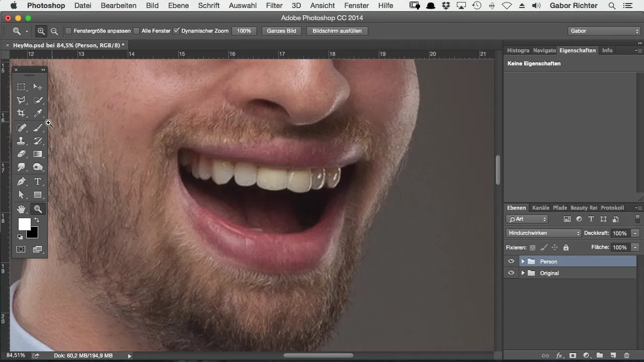Select the Move tool
The width and height of the screenshot is (644, 362).
coord(38,87)
